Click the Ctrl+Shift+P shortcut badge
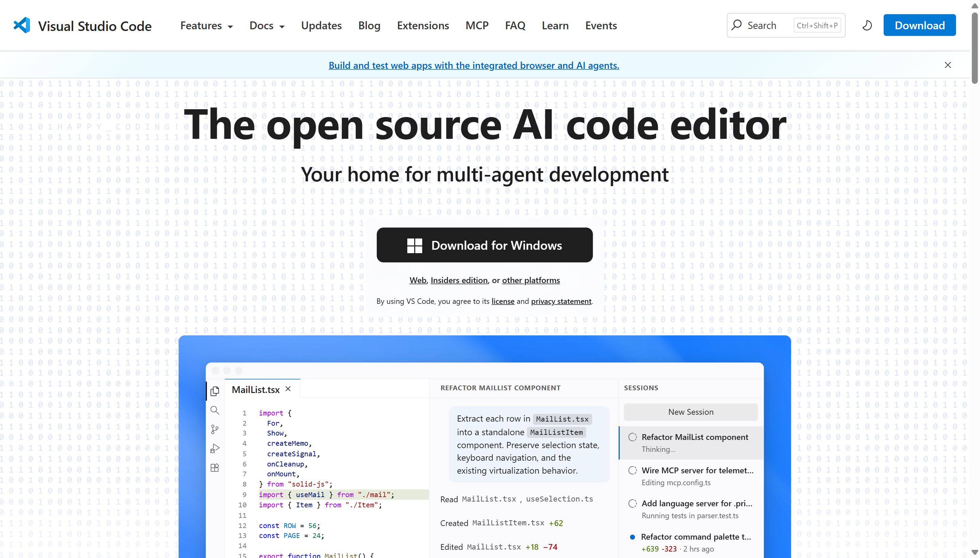 pos(817,26)
